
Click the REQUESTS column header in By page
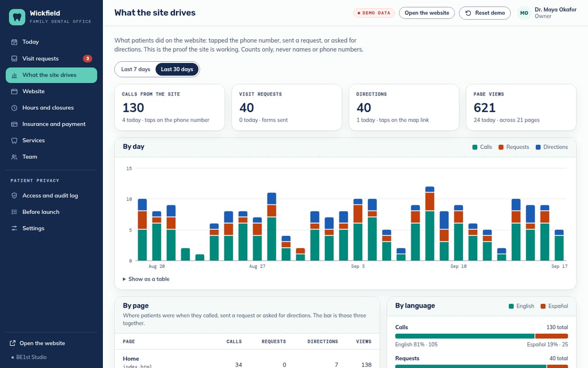pos(273,342)
